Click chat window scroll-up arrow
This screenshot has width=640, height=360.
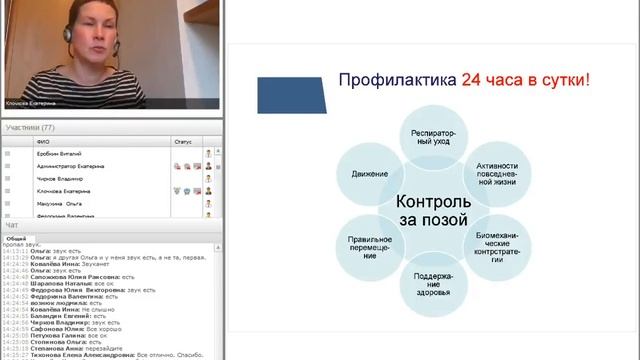tap(218, 247)
